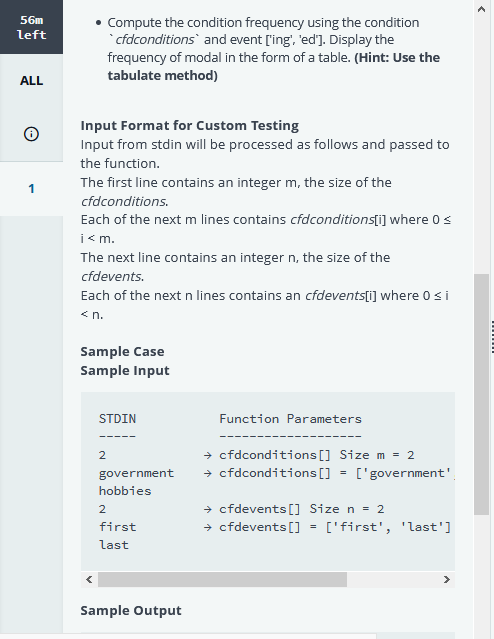Click the empty horizontal scrollbar track beside the thumb
This screenshot has width=494, height=639.
click(393, 579)
